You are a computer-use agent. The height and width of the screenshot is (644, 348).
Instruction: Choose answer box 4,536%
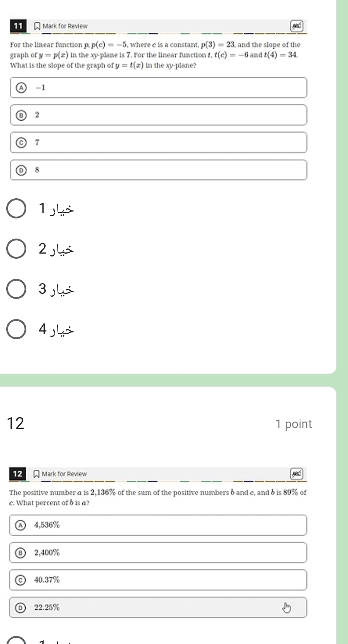point(158,525)
